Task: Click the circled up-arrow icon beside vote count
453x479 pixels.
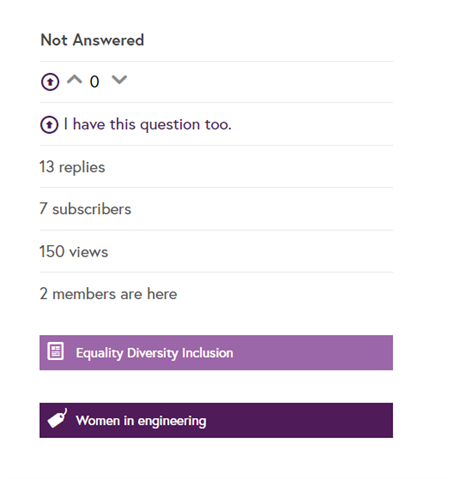Action: click(50, 82)
